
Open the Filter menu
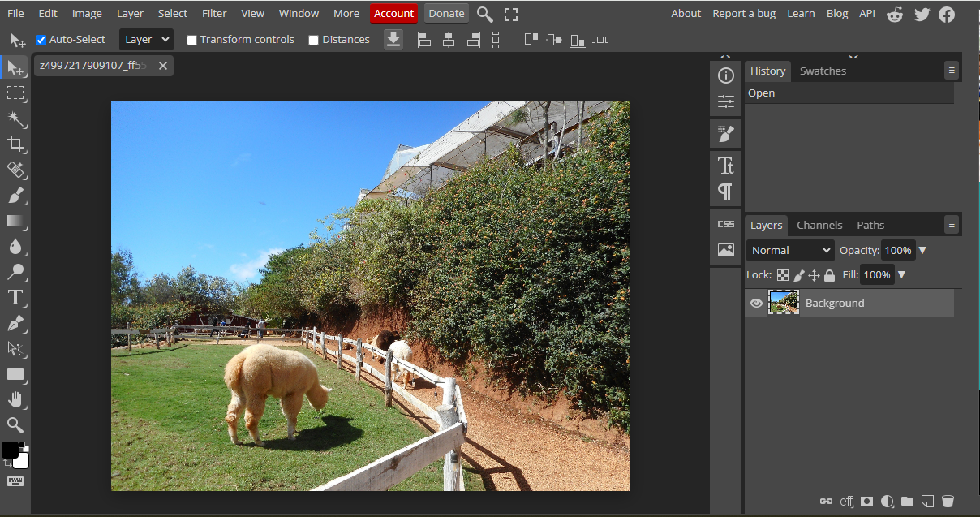pyautogui.click(x=214, y=13)
